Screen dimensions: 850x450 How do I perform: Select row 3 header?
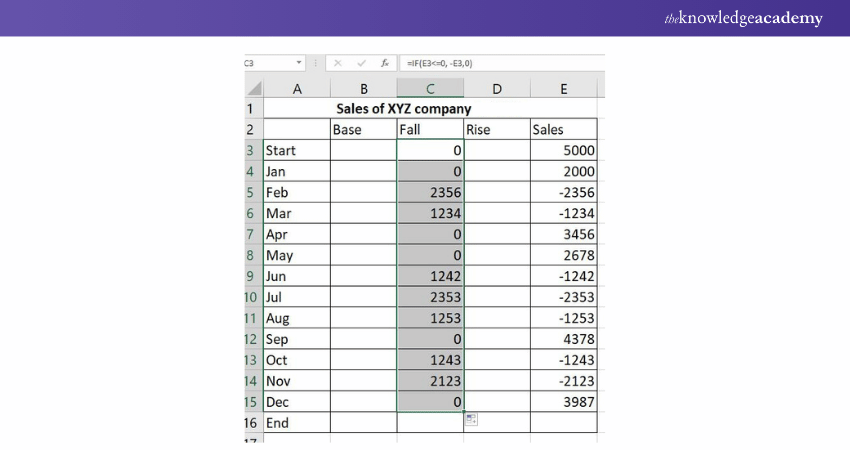click(x=252, y=150)
